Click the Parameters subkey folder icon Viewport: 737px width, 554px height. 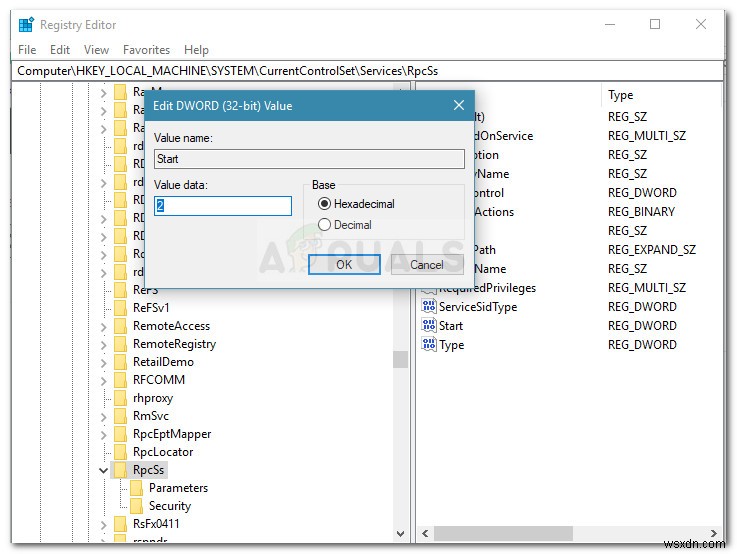click(137, 488)
